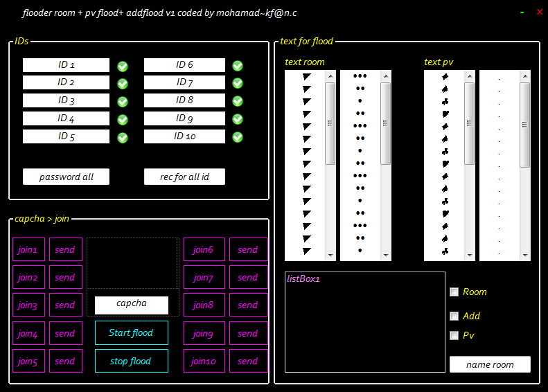
Task: Click the dots list scrollbar thumb
Action: coord(385,123)
